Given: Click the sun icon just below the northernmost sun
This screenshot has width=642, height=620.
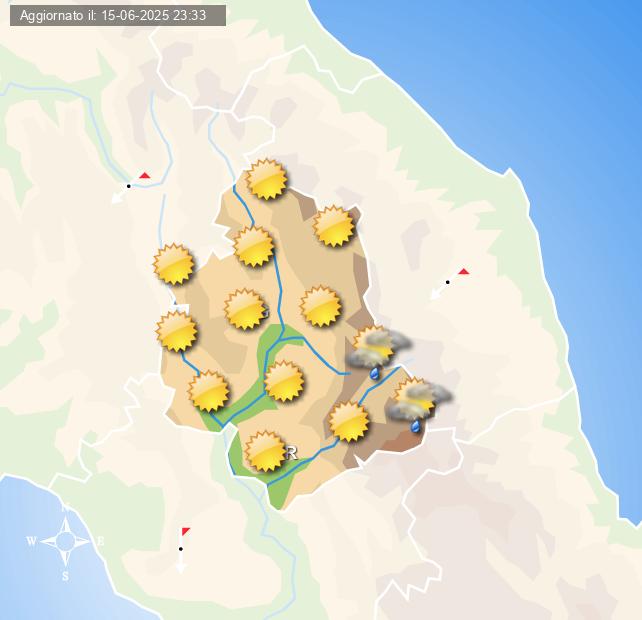Looking at the screenshot, I should pos(254,246).
